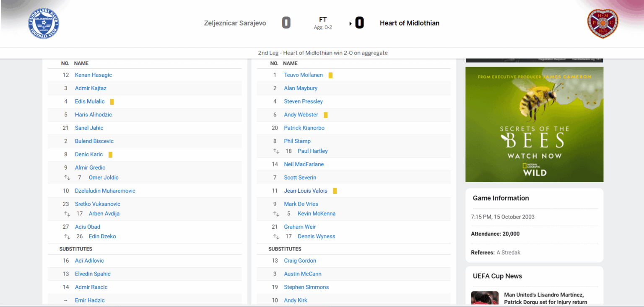Open the Secrets of the Bees advertisement
Image resolution: width=644 pixels, height=307 pixels.
(x=534, y=124)
